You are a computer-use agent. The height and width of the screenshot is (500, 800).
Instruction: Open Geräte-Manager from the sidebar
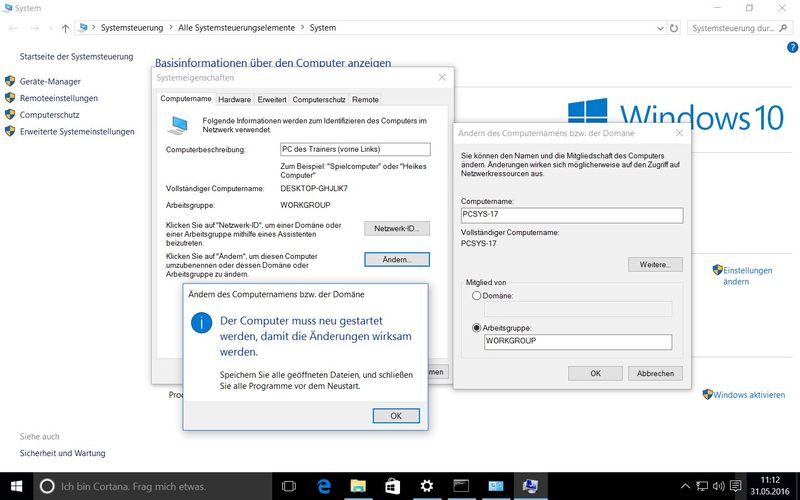point(50,82)
